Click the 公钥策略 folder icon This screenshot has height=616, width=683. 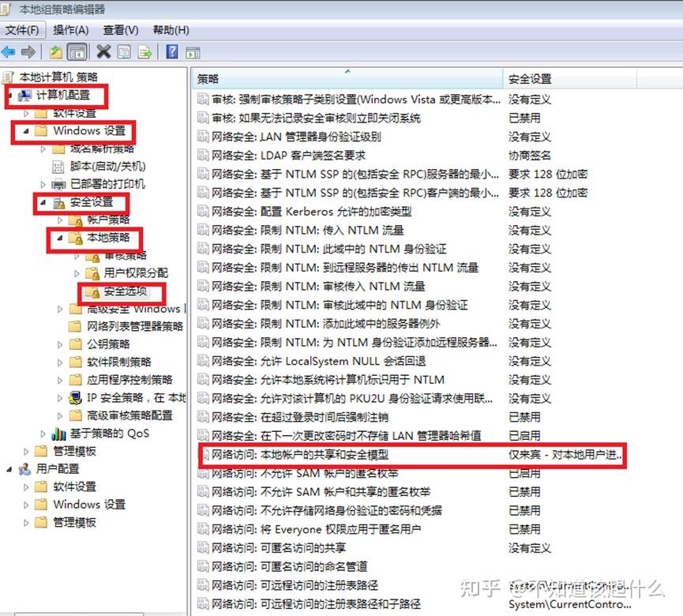pos(75,344)
